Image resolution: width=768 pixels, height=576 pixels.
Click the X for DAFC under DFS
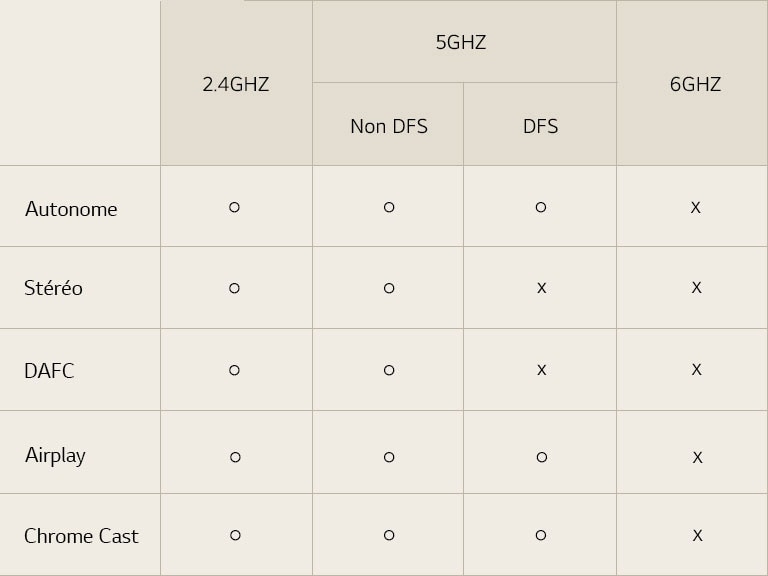click(541, 370)
